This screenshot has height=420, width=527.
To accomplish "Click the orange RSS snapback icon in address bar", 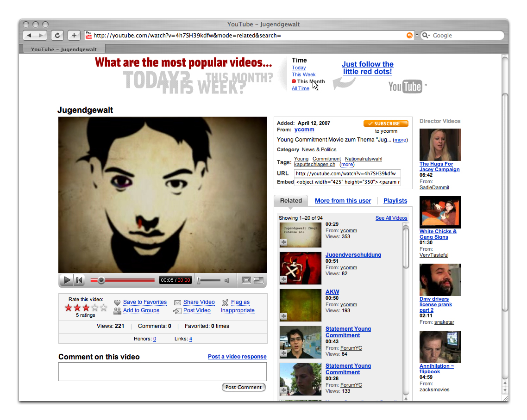I will click(x=409, y=35).
